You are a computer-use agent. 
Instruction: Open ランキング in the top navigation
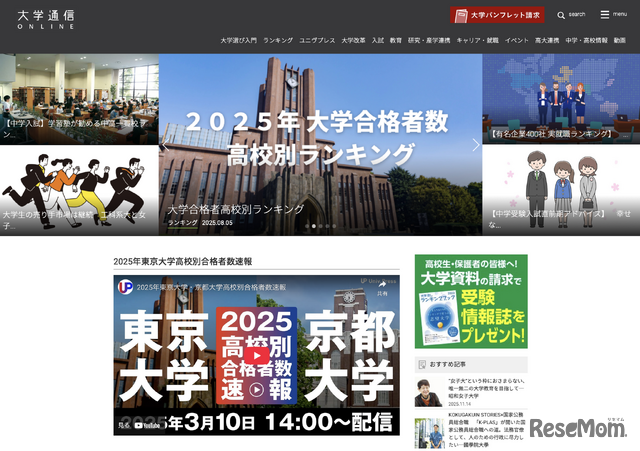[x=278, y=40]
